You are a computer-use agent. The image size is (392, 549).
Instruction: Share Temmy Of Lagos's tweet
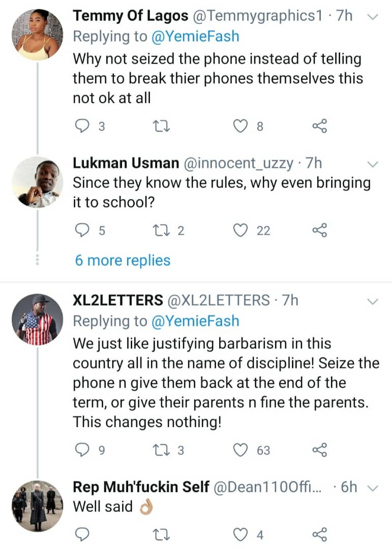click(x=319, y=127)
